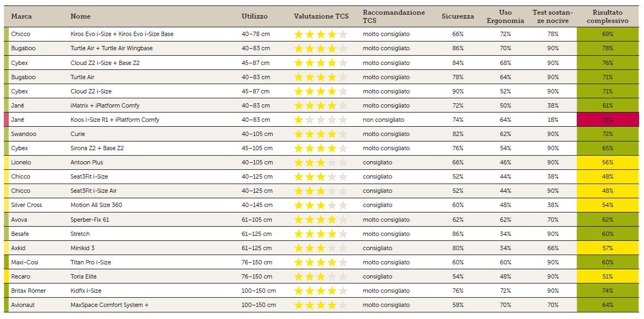Click the Maxi-Cosi brand cell

pos(25,262)
